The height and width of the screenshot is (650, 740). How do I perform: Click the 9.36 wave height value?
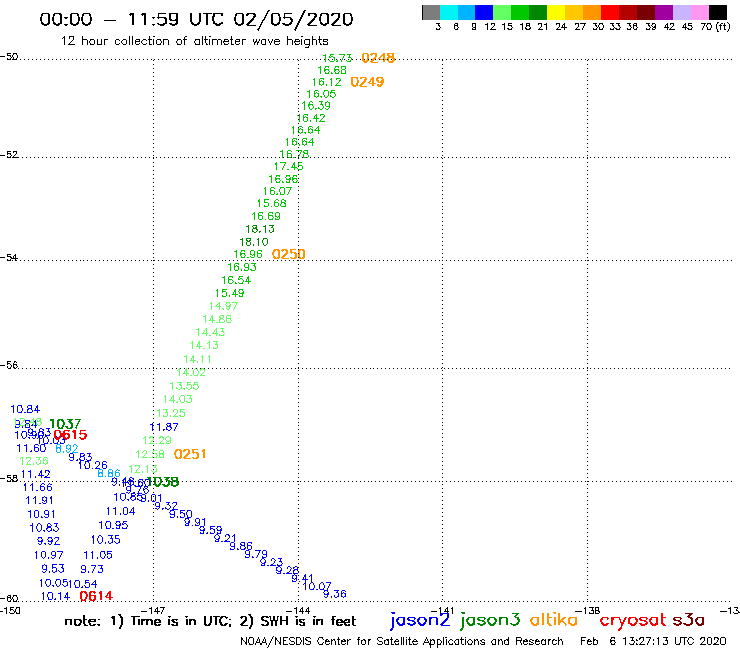coord(335,594)
